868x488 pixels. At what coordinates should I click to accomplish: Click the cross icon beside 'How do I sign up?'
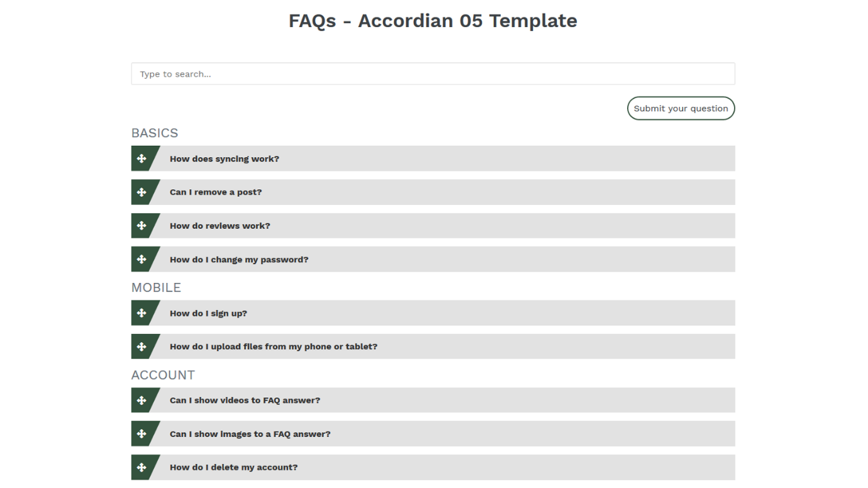click(142, 313)
